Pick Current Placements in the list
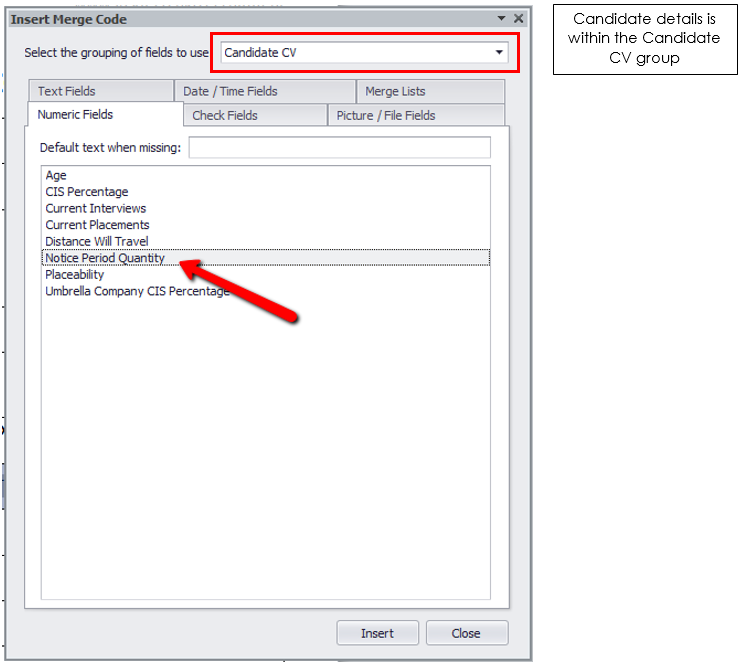The height and width of the screenshot is (667, 742). point(97,225)
